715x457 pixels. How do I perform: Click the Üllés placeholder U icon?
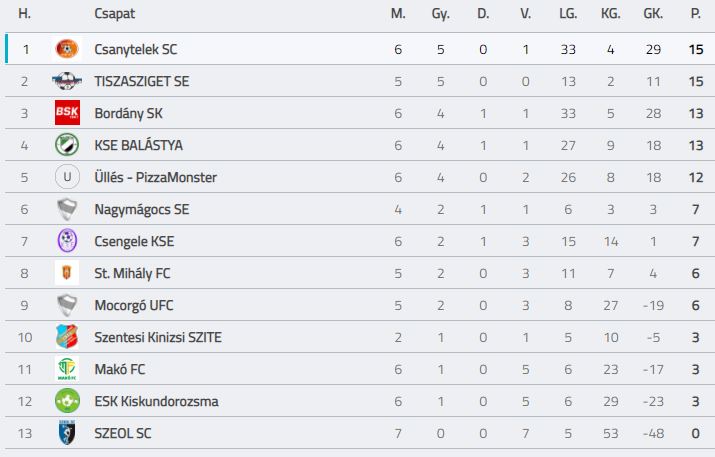tap(67, 177)
